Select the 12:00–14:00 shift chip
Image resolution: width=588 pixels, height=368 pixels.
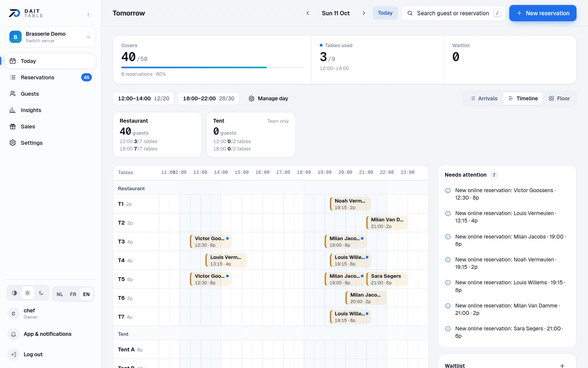[143, 98]
